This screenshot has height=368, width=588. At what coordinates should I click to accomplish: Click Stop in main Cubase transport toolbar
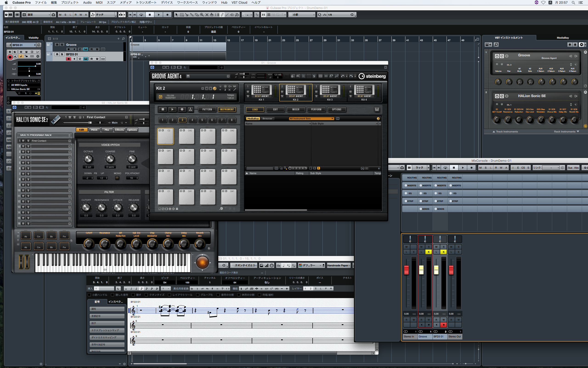pos(150,14)
